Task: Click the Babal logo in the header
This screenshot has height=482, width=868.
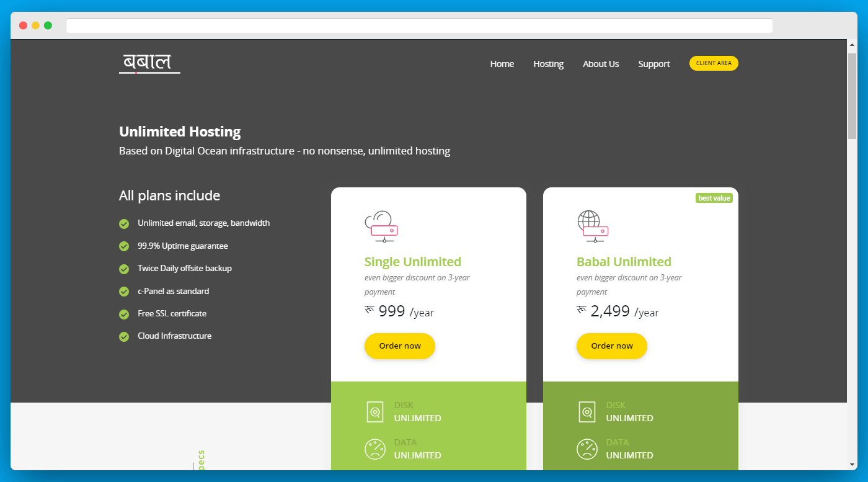Action: point(149,63)
